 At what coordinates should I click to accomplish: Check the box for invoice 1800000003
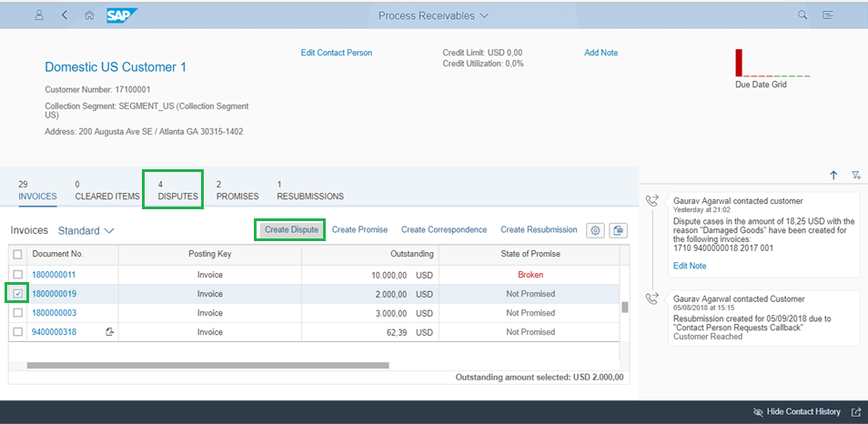click(17, 313)
